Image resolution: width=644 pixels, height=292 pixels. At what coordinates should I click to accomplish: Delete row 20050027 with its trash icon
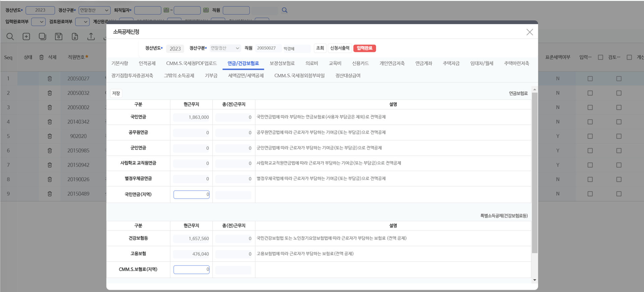pos(50,79)
